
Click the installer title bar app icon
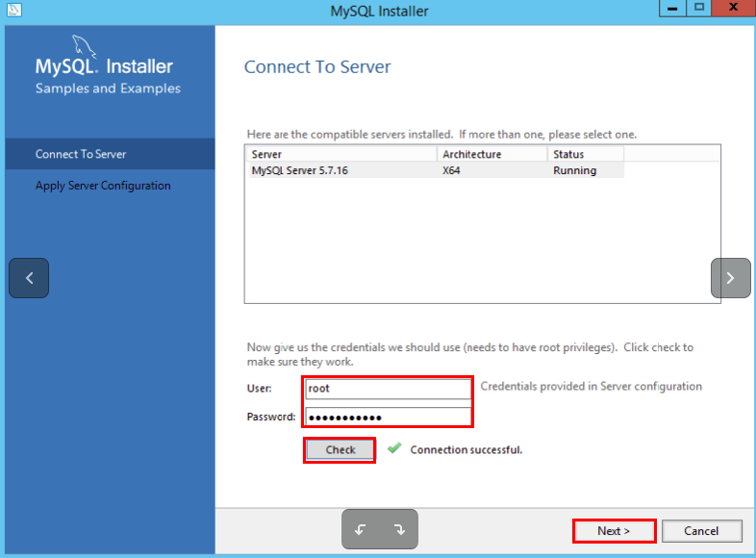click(14, 11)
